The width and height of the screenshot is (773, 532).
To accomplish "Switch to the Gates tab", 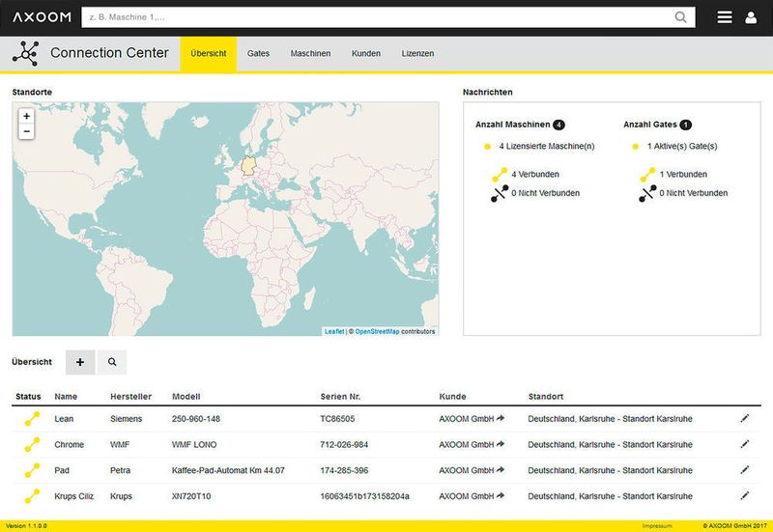I will (x=258, y=54).
